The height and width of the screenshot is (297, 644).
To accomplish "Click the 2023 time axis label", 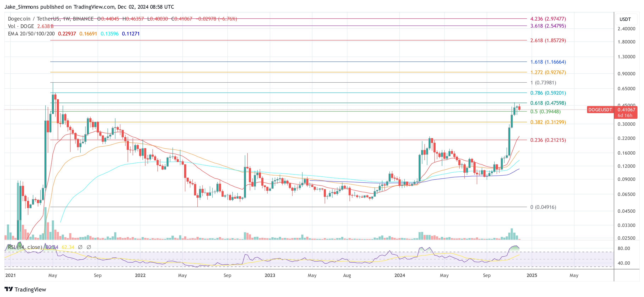I will pyautogui.click(x=270, y=275).
